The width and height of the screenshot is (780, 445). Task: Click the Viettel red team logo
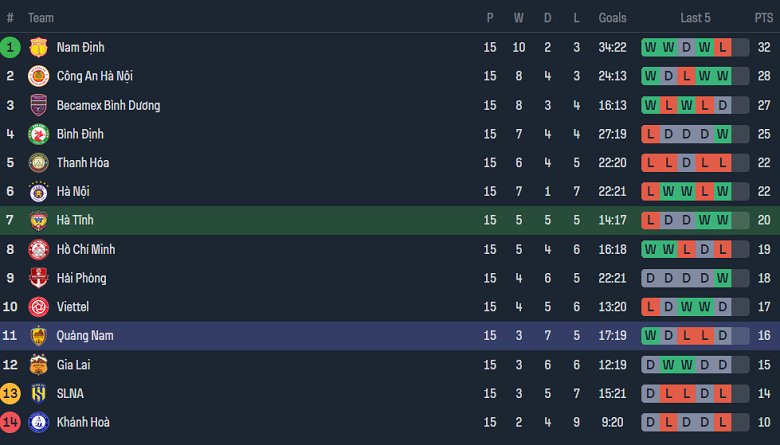tap(39, 307)
